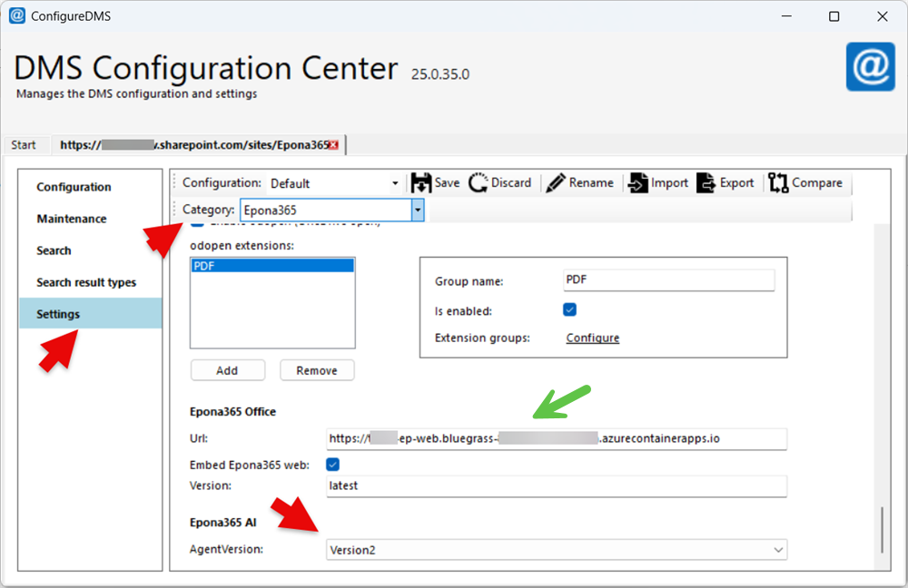Image resolution: width=908 pixels, height=588 pixels.
Task: Click the Rename pencil icon
Action: [556, 183]
